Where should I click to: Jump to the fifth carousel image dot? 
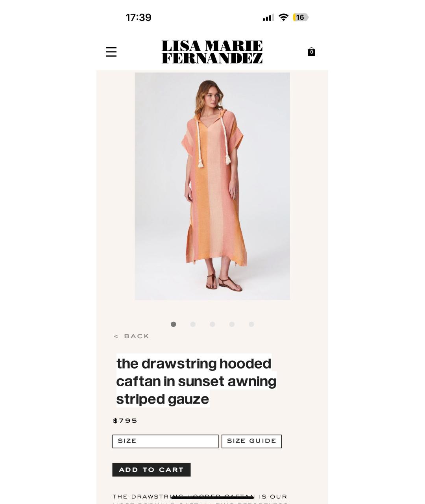click(x=251, y=324)
